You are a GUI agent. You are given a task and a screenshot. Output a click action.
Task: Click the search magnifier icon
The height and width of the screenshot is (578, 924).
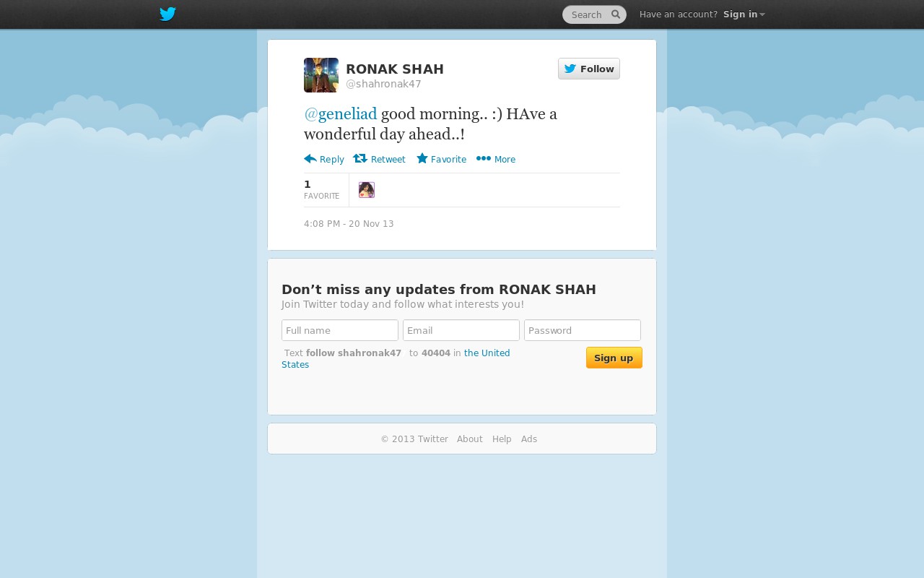pyautogui.click(x=616, y=14)
